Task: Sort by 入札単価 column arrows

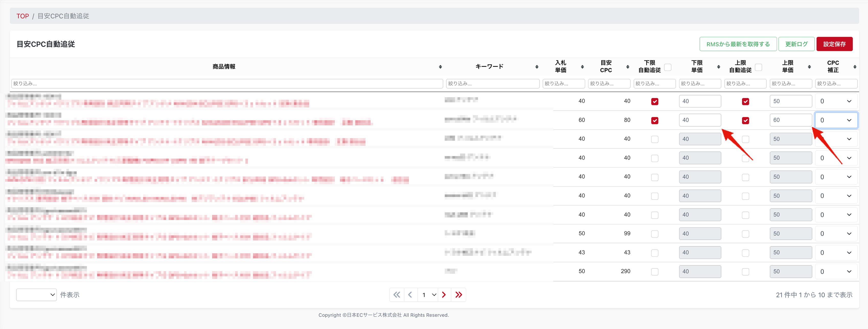Action: (582, 67)
